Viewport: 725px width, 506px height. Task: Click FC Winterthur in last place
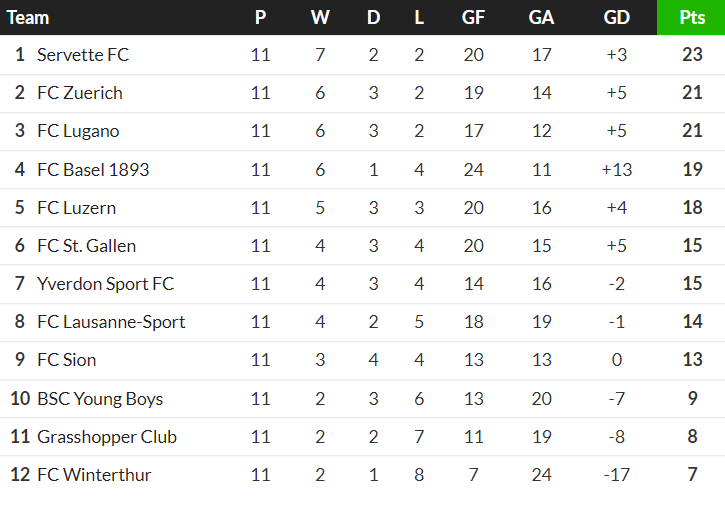coord(94,475)
